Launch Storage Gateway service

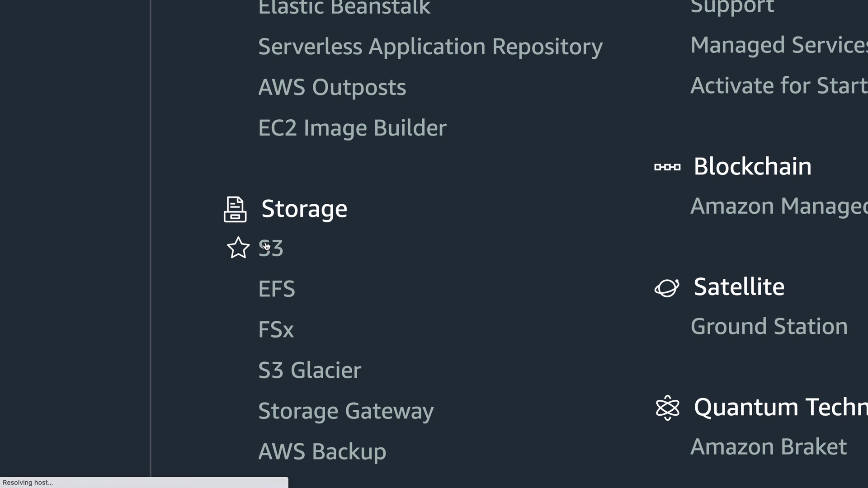346,411
